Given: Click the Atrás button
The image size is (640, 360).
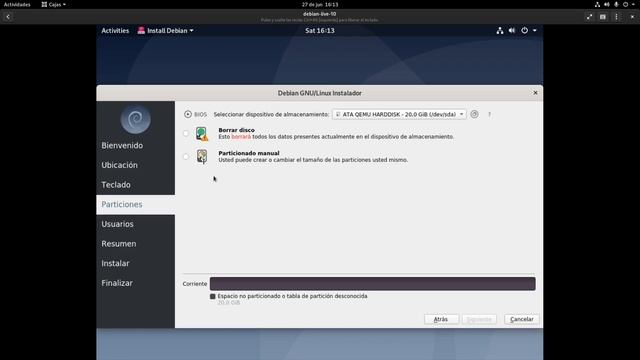Looking at the screenshot, I should 441,319.
